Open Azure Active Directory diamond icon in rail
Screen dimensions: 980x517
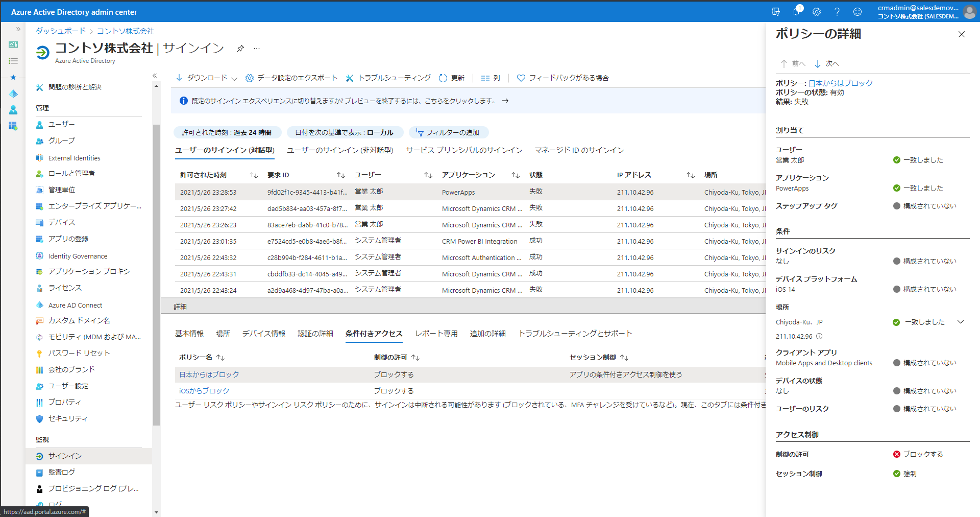[13, 93]
